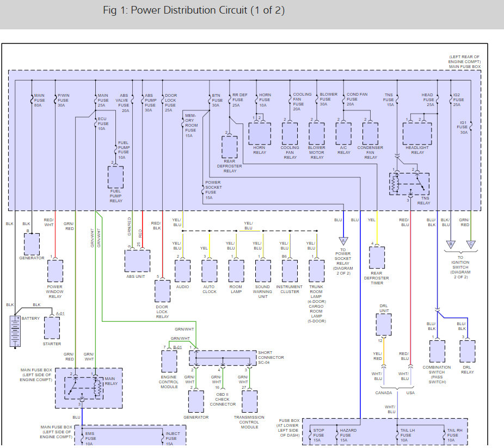The height and width of the screenshot is (448, 504).
Task: Click triangle connector C with green/red wire
Action: pyautogui.click(x=471, y=244)
